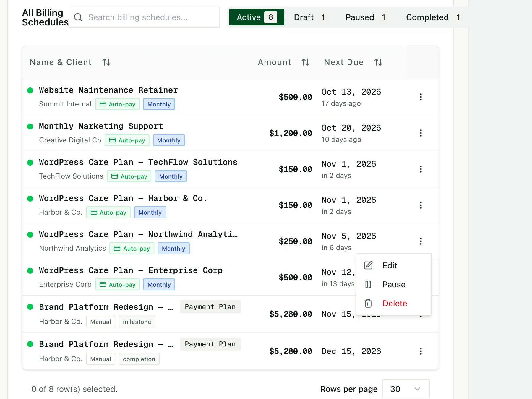This screenshot has width=532, height=399.
Task: Click Monthly badge for Summit Internal
Action: click(x=159, y=104)
